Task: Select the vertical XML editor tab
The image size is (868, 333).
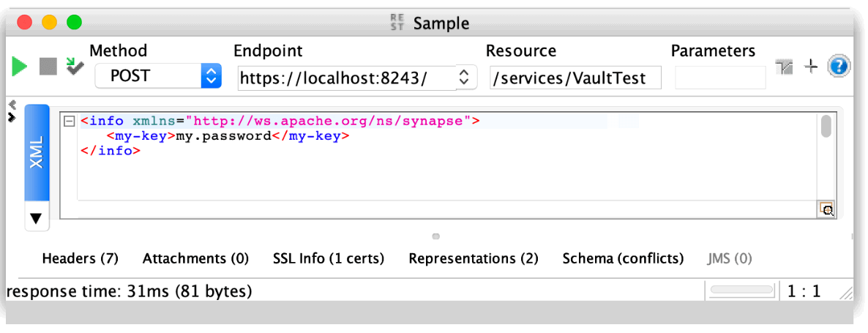Action: [x=37, y=152]
